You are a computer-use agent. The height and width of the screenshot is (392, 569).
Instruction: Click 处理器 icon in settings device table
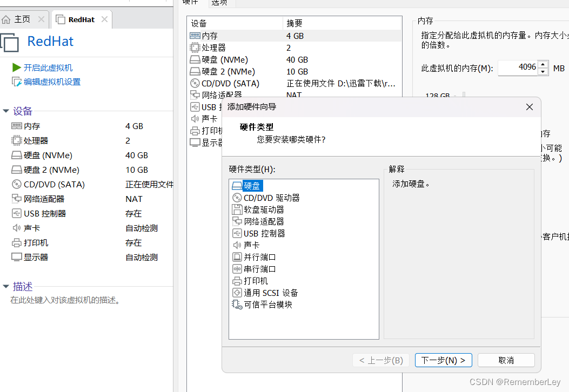pos(195,48)
